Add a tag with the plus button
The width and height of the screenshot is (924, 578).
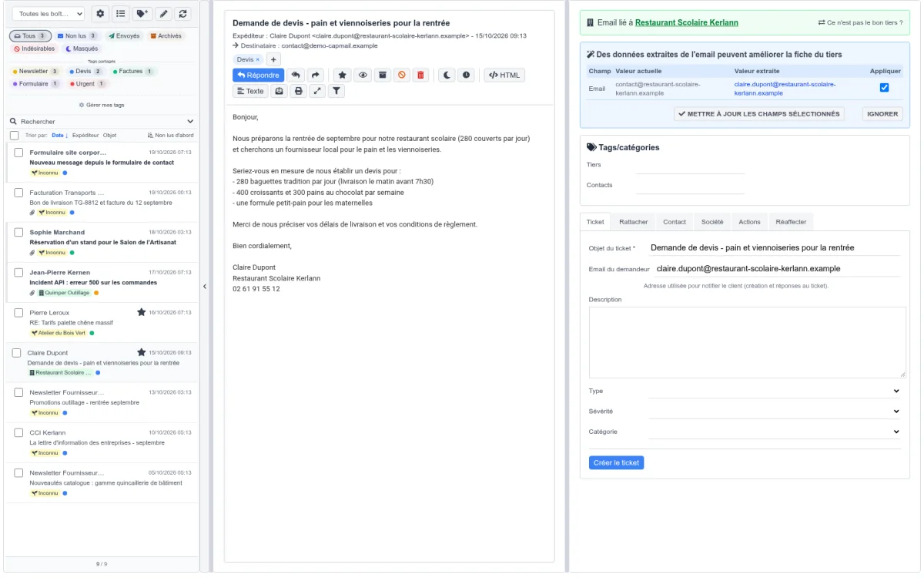[x=274, y=59]
